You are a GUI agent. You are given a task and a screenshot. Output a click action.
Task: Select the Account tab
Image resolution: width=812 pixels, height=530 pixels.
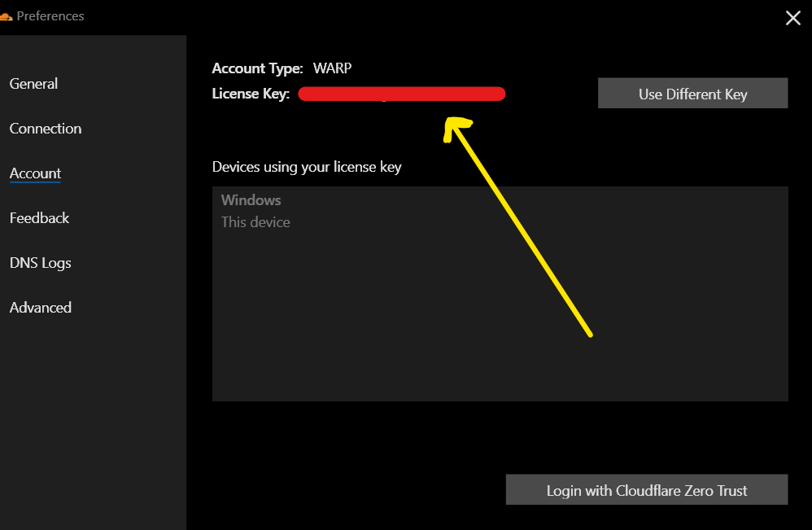[x=35, y=173]
